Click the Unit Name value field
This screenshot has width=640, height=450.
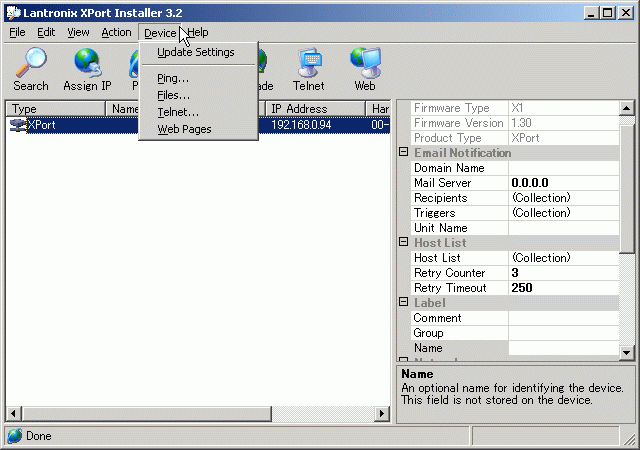(564, 228)
